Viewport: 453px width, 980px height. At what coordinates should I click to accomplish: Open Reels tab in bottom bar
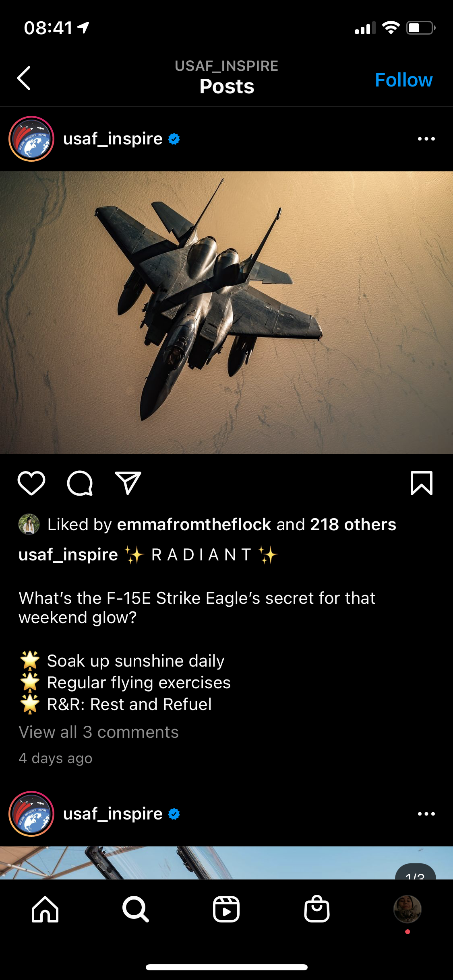226,909
